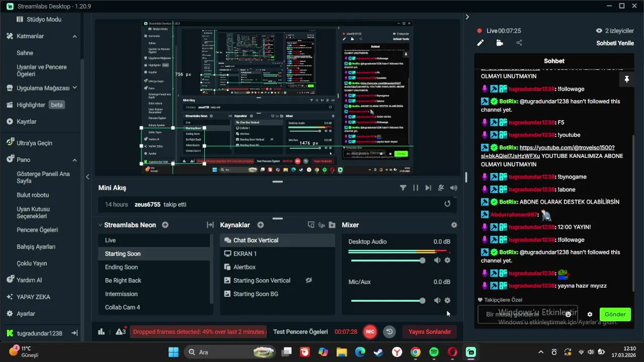This screenshot has width=644, height=362.
Task: Collapse the Pano section
Action: [74, 160]
